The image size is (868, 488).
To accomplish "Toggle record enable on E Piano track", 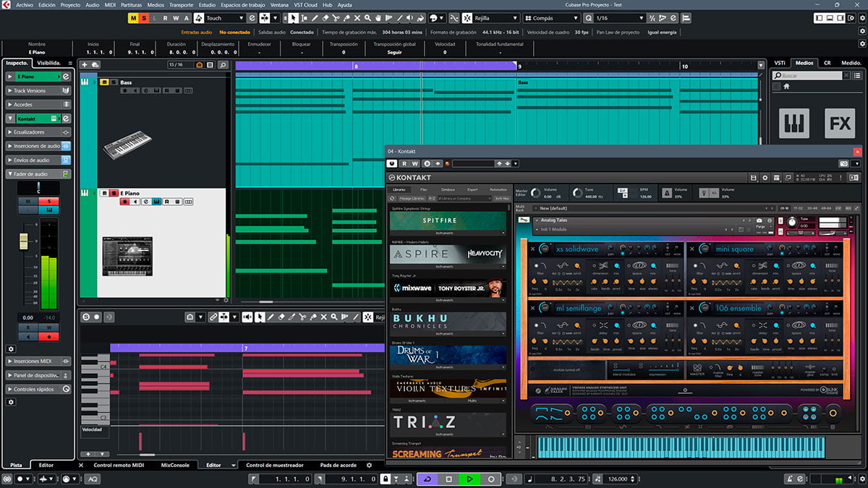I will coord(125,202).
